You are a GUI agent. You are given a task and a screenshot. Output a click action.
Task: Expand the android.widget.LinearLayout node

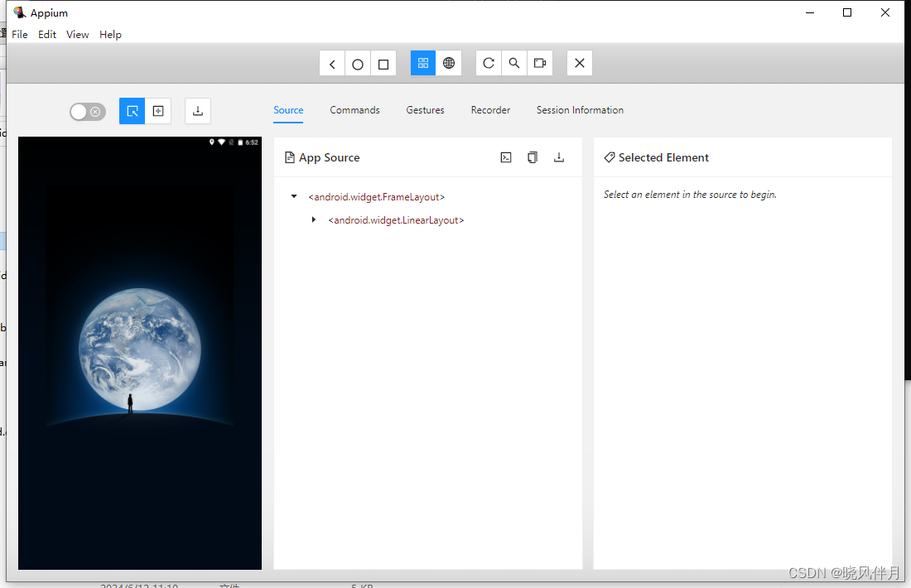pyautogui.click(x=314, y=219)
